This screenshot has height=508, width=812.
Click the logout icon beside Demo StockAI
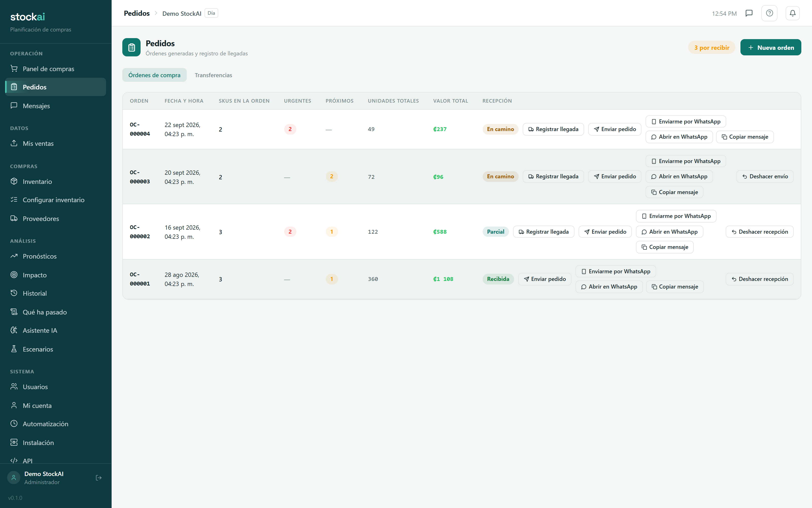click(x=99, y=478)
